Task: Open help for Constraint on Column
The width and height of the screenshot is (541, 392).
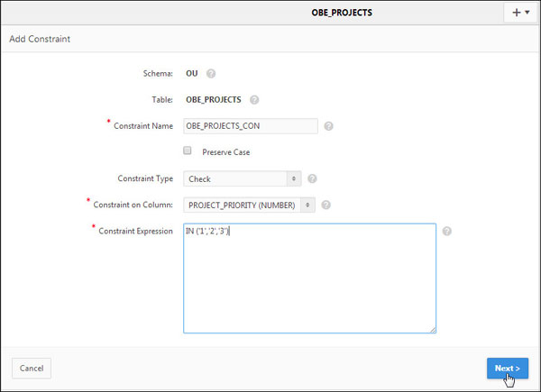Action: [326, 205]
